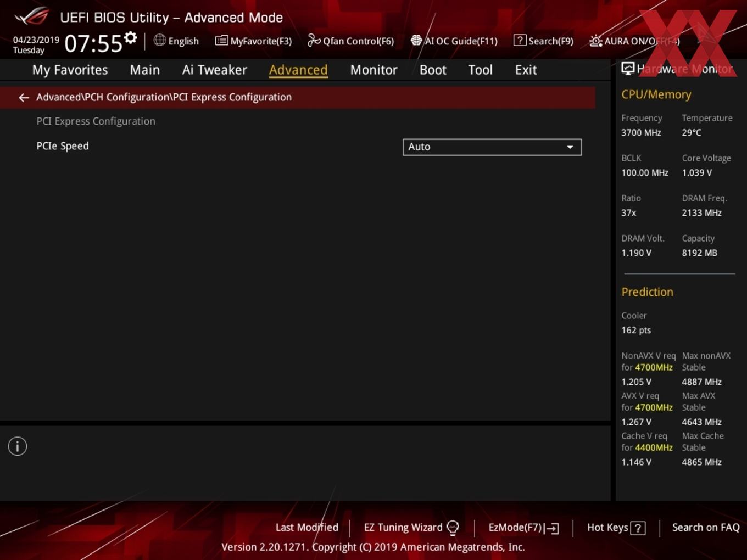Viewport: 747px width, 560px height.
Task: Open the Ai Tweaker tab
Action: pos(215,70)
